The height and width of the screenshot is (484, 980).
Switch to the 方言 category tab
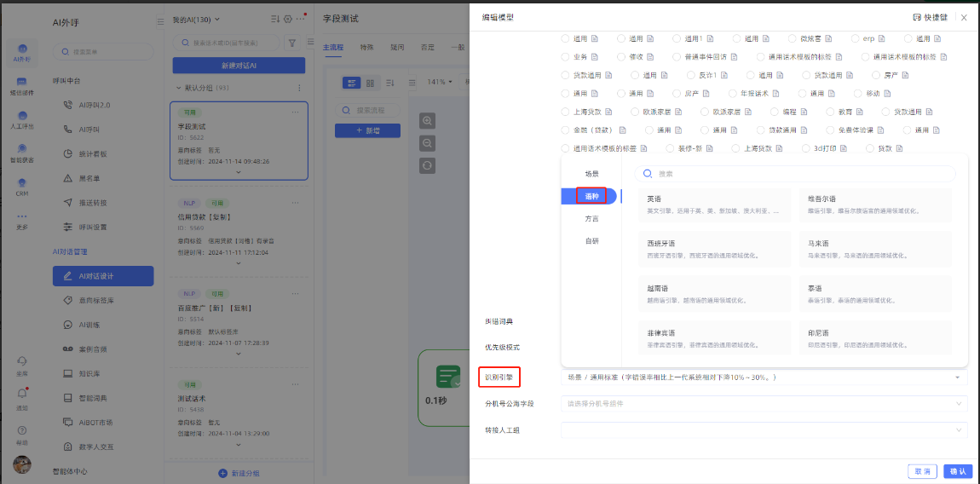pos(591,219)
